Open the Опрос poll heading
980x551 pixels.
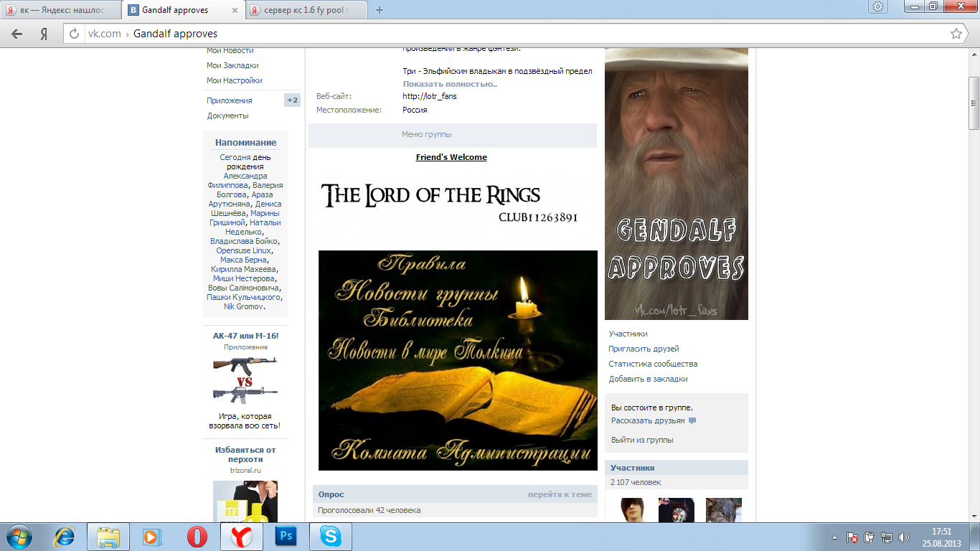(331, 494)
